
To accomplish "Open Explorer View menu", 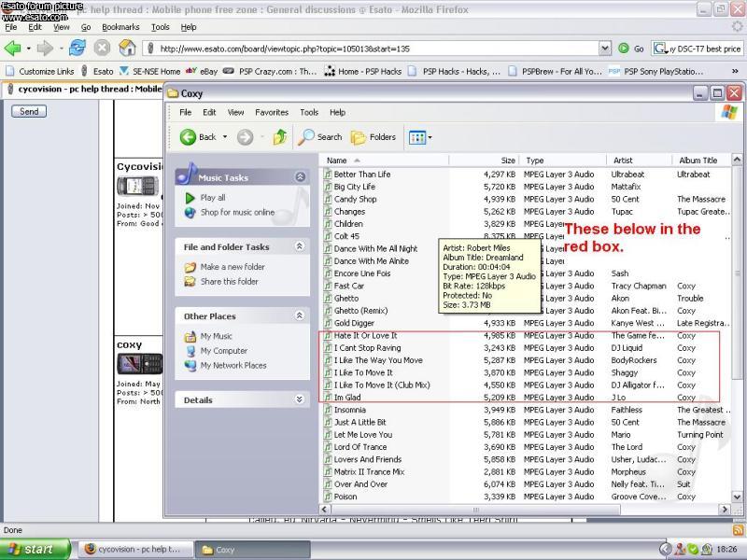I will coord(235,112).
